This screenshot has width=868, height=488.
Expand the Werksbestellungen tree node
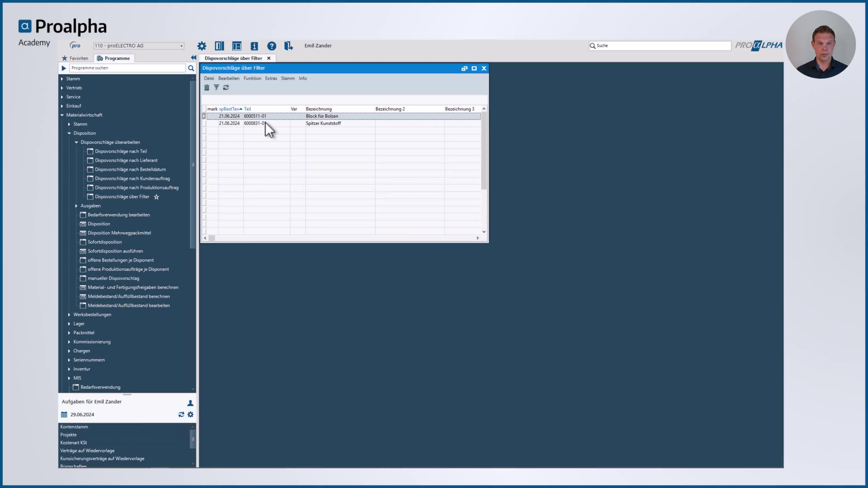click(x=69, y=314)
